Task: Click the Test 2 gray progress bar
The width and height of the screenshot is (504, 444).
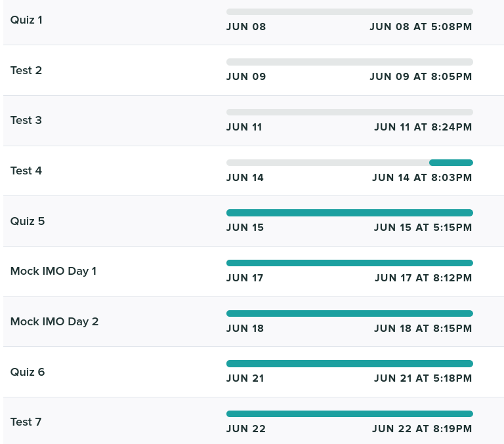Action: tap(349, 62)
